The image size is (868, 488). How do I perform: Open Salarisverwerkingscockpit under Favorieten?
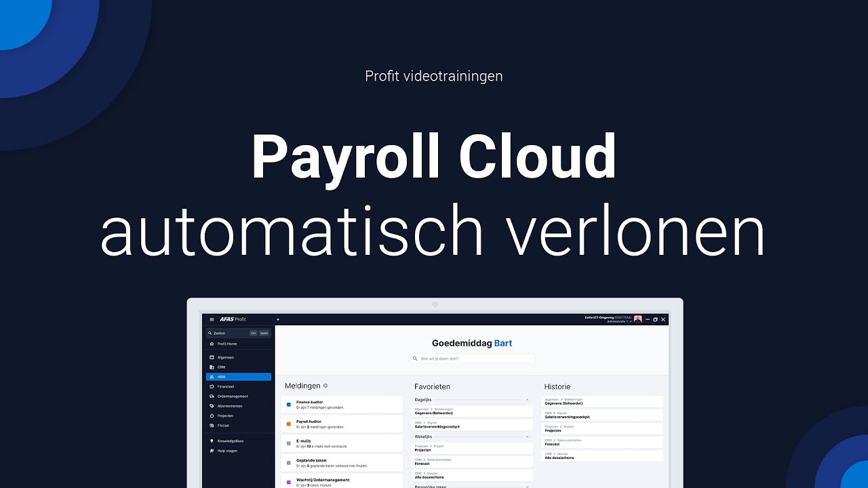click(473, 425)
